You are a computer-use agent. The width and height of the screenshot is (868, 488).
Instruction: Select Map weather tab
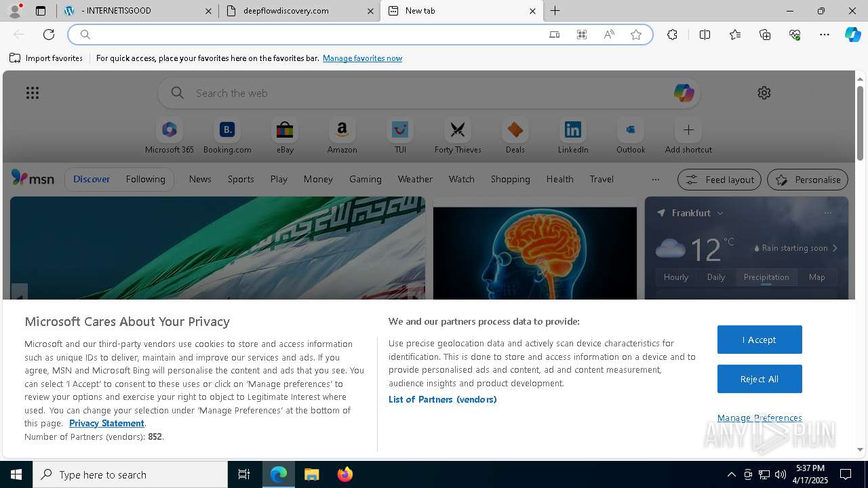(817, 277)
